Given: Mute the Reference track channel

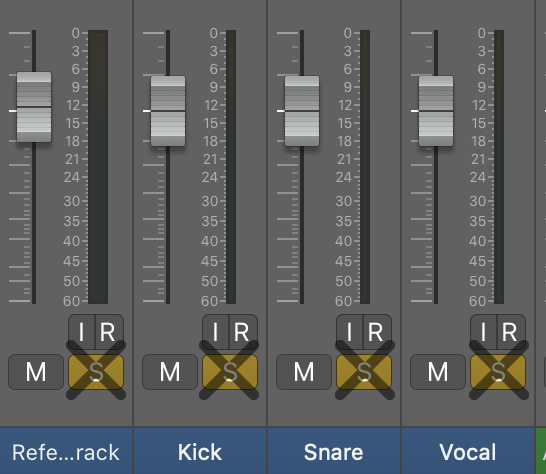Looking at the screenshot, I should [x=36, y=372].
